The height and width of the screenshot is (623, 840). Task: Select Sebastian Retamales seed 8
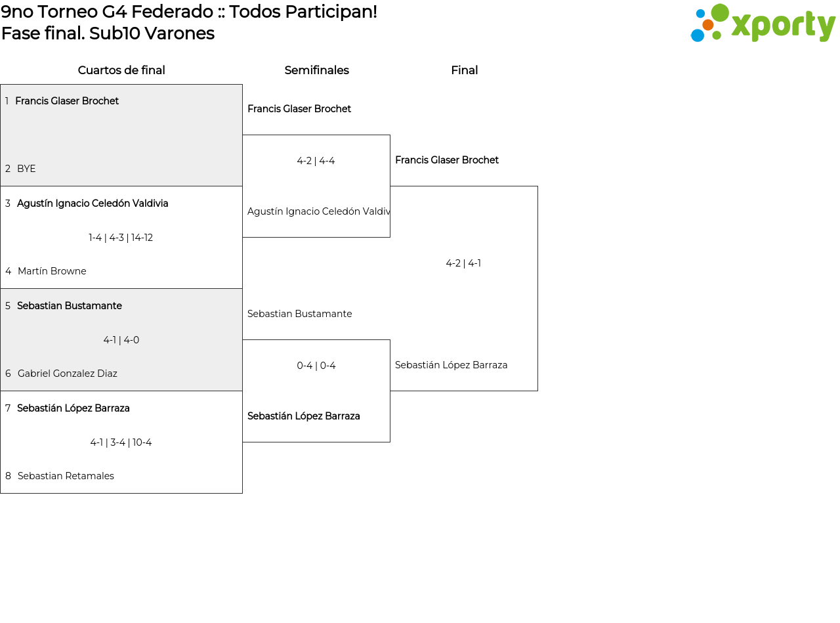(66, 476)
